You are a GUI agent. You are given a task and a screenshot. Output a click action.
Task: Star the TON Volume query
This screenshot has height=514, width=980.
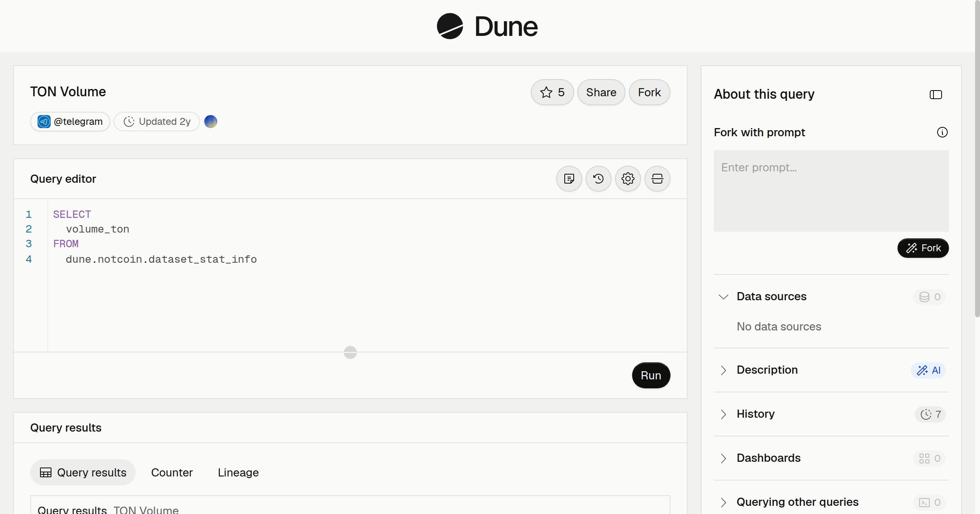tap(552, 92)
